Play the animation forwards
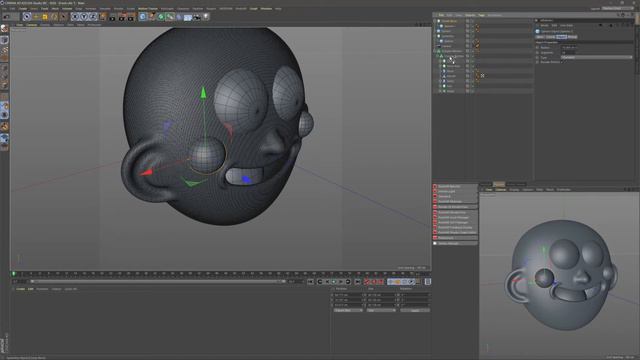This screenshot has height=360, width=640. [x=341, y=282]
